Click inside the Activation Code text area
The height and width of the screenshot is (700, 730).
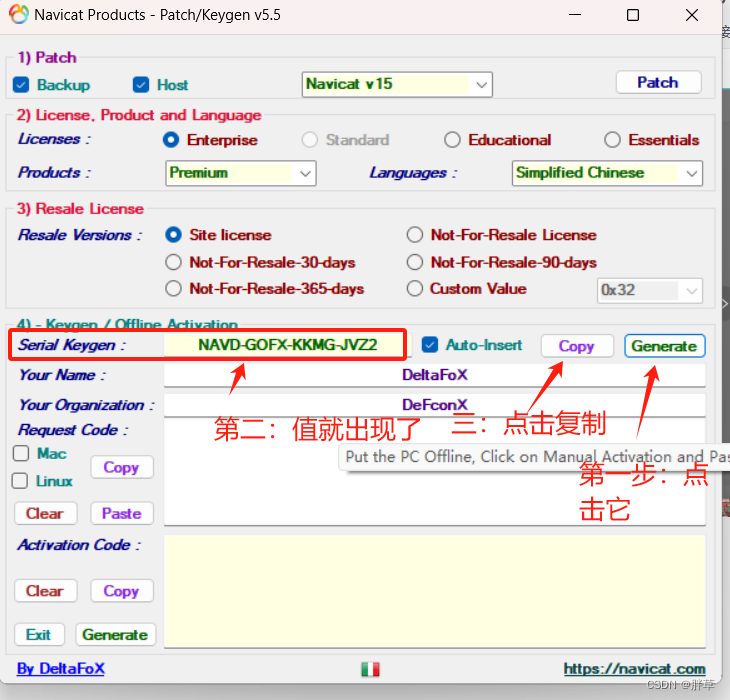point(435,591)
